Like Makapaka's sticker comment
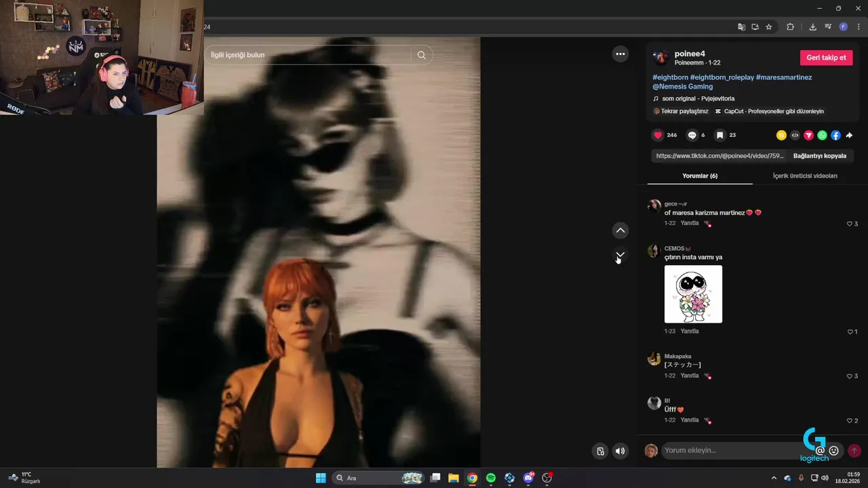This screenshot has height=488, width=868. click(849, 376)
